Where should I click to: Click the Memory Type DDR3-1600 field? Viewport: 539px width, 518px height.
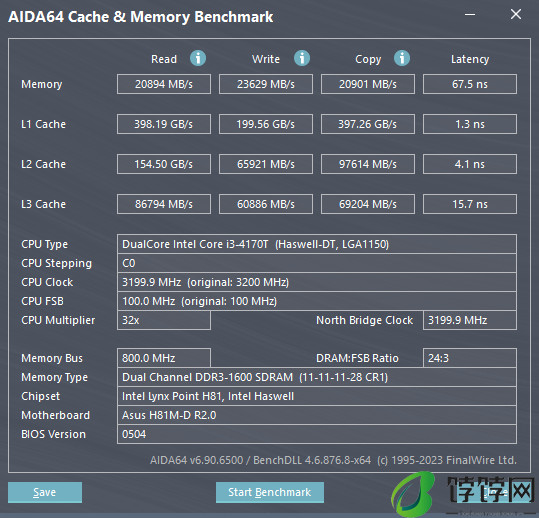click(x=317, y=377)
